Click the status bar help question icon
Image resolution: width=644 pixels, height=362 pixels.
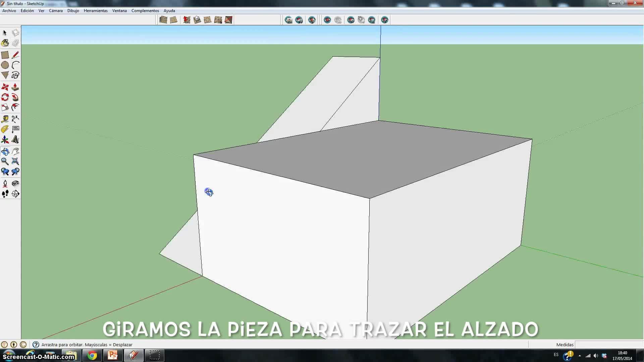point(36,345)
